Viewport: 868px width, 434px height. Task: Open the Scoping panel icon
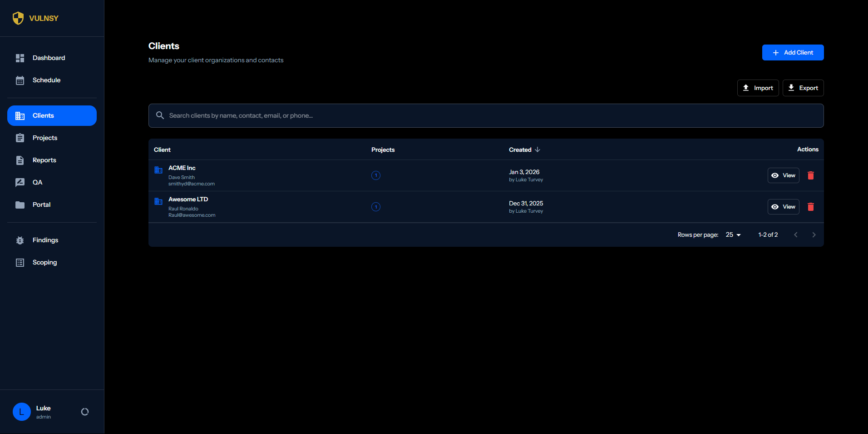[20, 262]
